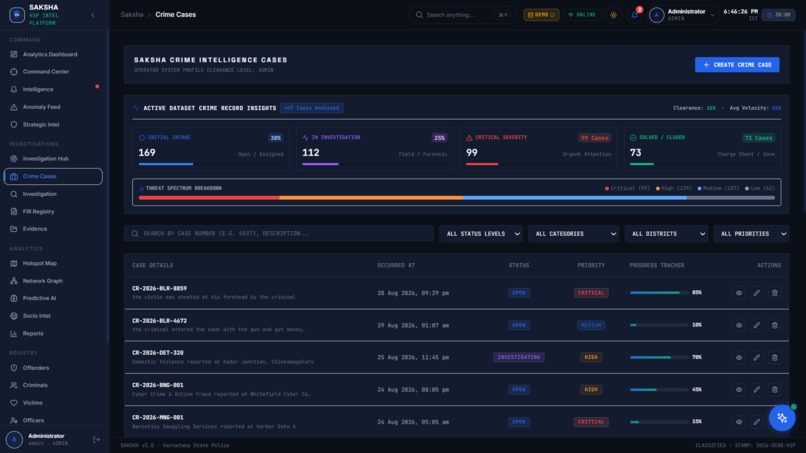Select the Critical Severity card
The image size is (806, 453).
click(538, 149)
